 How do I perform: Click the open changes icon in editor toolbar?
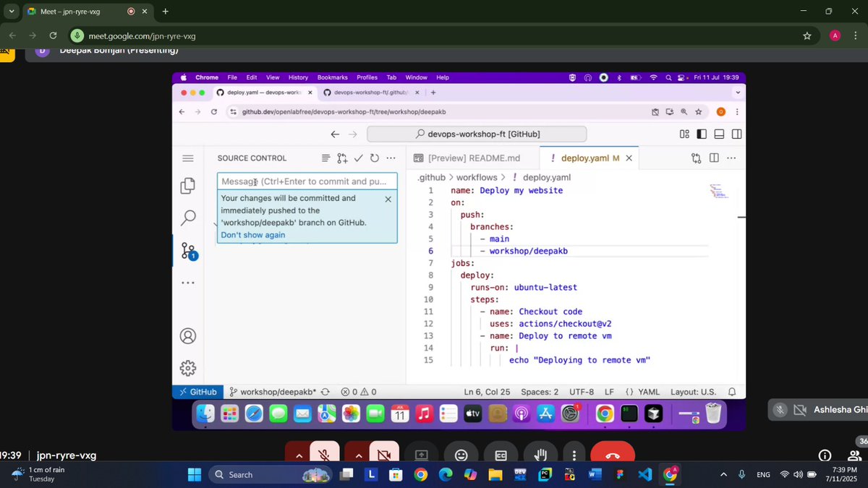click(696, 158)
